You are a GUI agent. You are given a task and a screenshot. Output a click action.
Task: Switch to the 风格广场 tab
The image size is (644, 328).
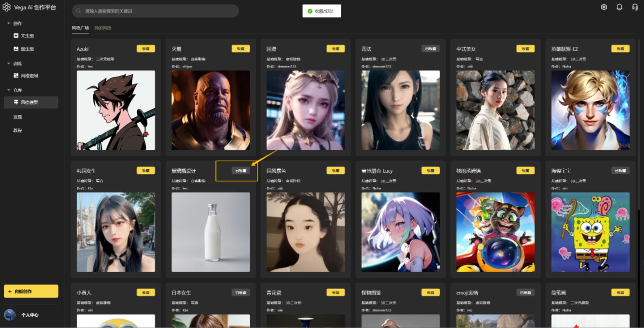tap(80, 28)
